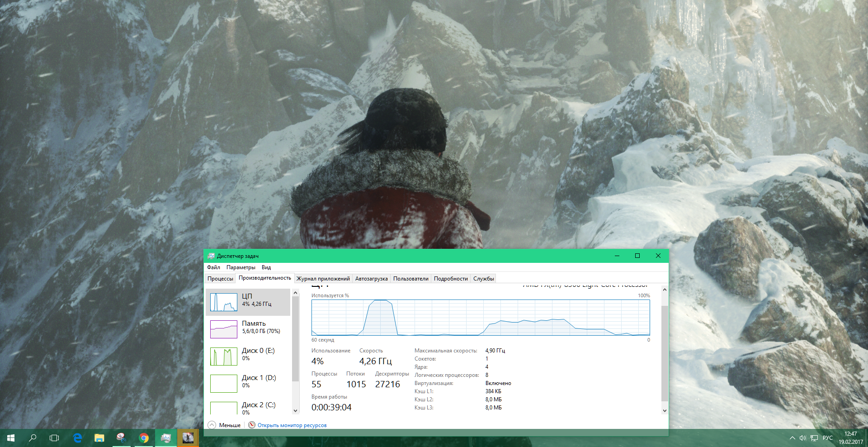
Task: Click the threads count 1015
Action: point(356,385)
